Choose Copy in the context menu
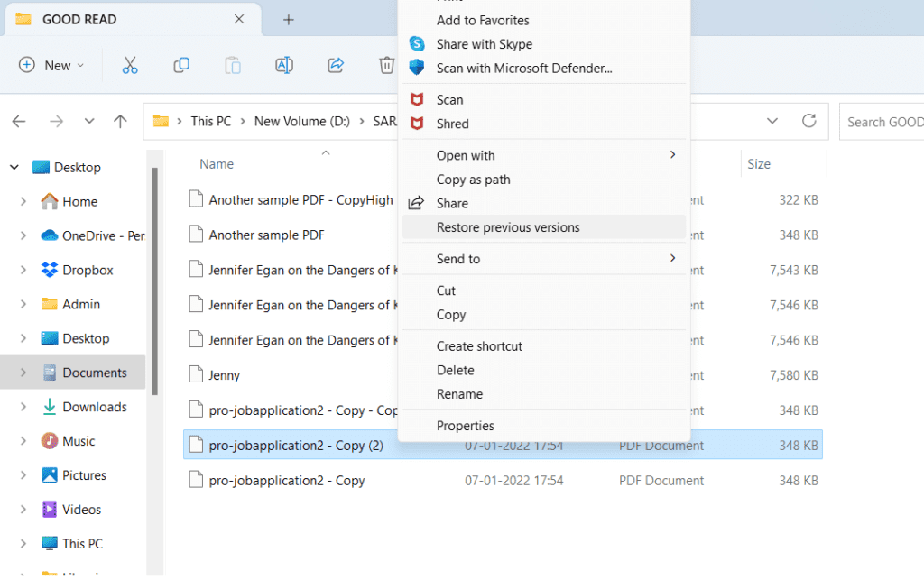Viewport: 924px width, 580px height. (x=544, y=315)
